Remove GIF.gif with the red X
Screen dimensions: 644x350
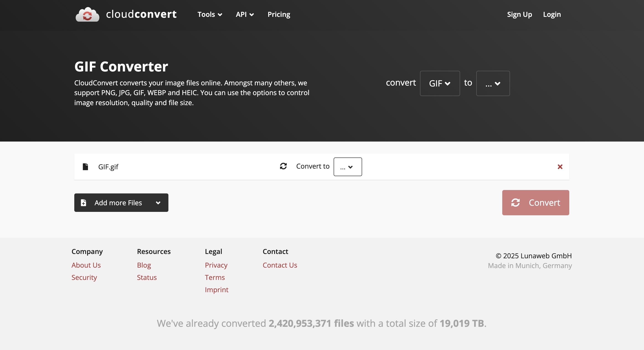tap(560, 167)
